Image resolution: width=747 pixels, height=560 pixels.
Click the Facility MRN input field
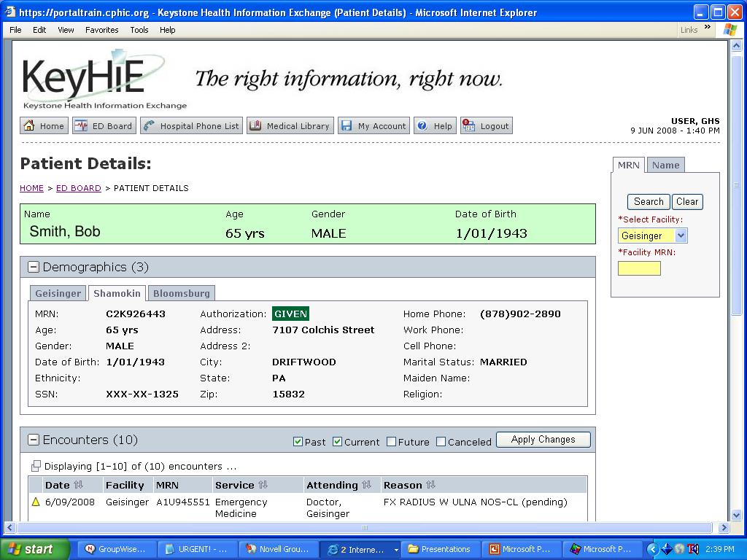point(639,268)
